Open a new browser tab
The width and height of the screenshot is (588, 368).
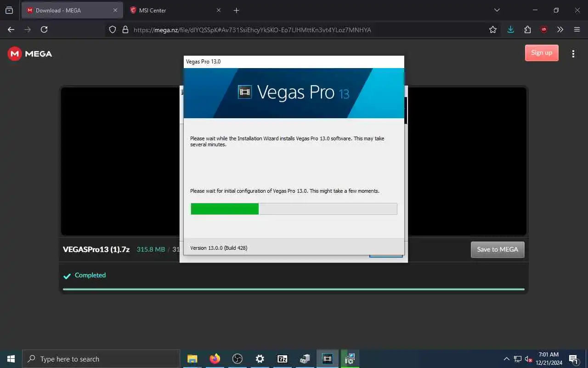[236, 10]
